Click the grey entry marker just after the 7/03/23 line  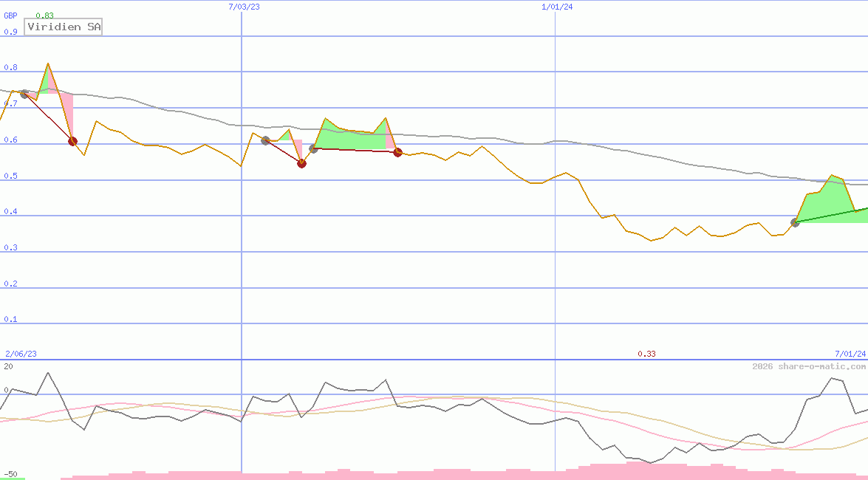[265, 140]
